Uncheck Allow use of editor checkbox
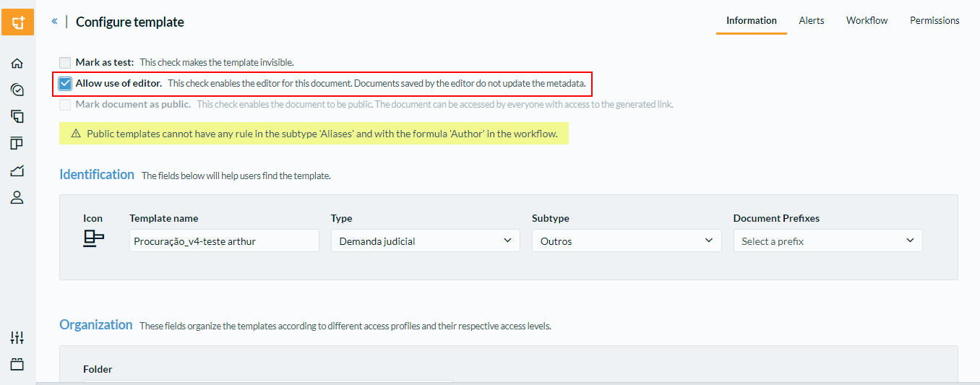The width and height of the screenshot is (980, 385). coord(65,84)
